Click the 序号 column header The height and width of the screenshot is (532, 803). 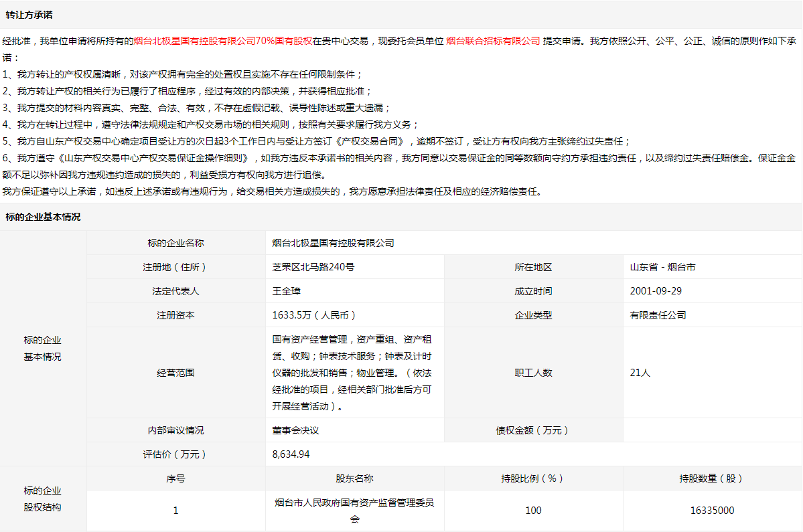[x=175, y=478]
